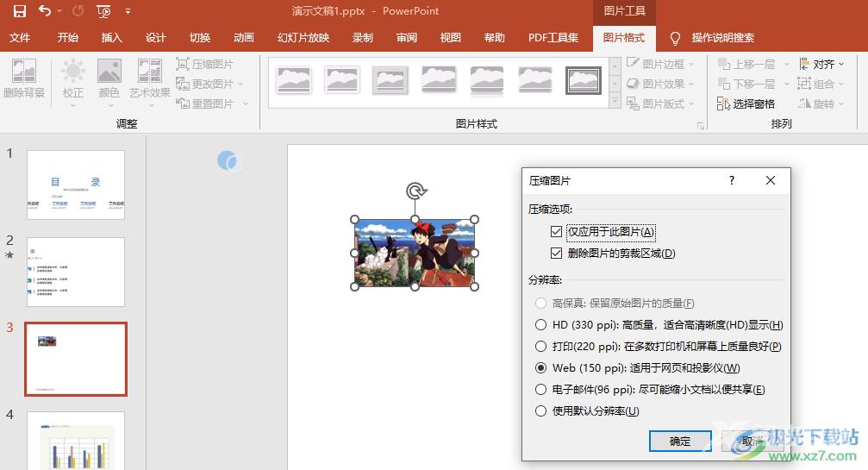Expand the 重置图片 dropdown arrow
Viewport: 868px width, 470px height.
click(246, 103)
